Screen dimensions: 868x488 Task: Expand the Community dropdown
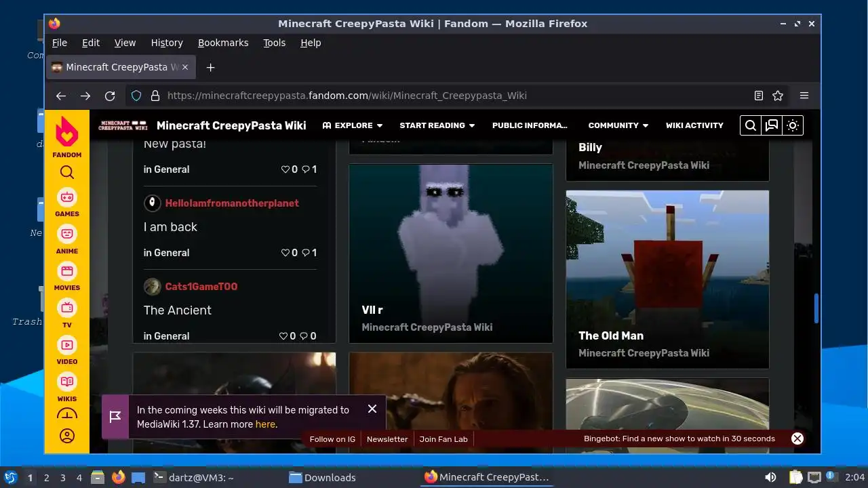point(618,125)
